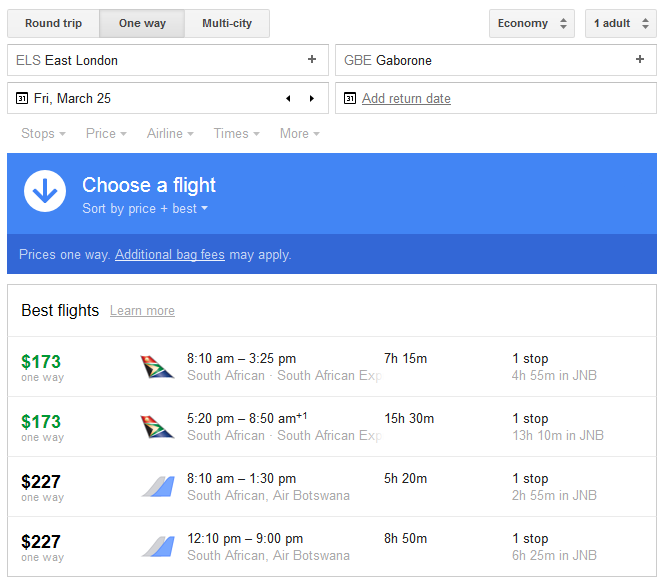Viewport: 666px width, 583px height.
Task: Choose the Multi-city trip type
Action: tap(227, 23)
